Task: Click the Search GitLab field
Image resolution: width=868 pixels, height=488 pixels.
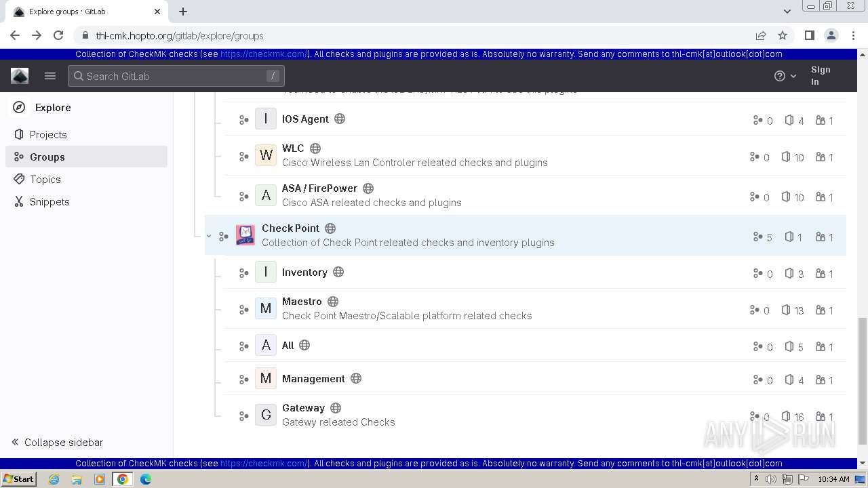Action: (x=176, y=76)
